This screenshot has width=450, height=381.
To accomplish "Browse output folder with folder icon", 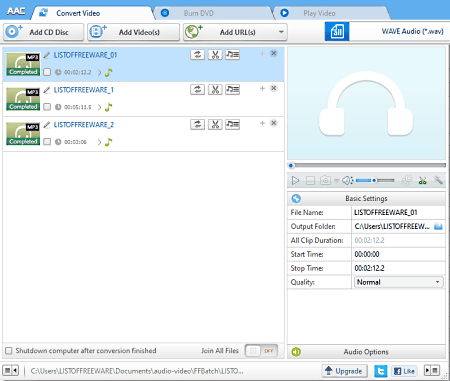I will click(x=438, y=227).
